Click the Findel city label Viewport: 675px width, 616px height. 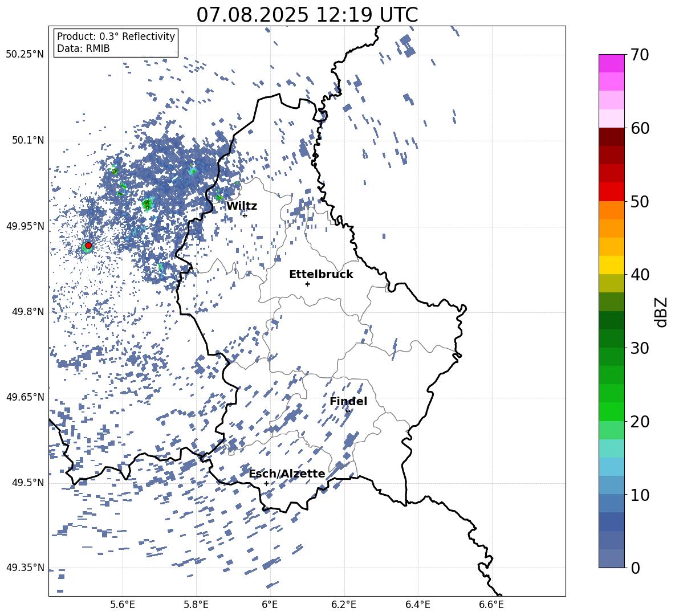348,401
